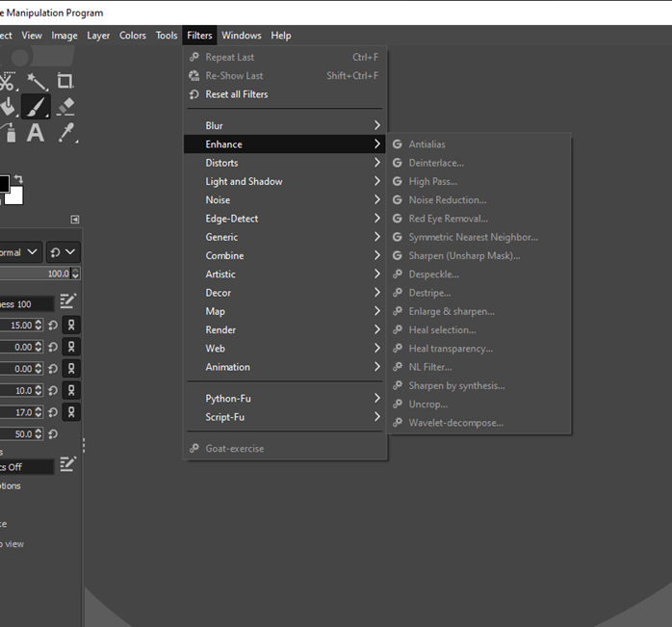
Task: Click the background white color swatch
Action: click(x=15, y=196)
